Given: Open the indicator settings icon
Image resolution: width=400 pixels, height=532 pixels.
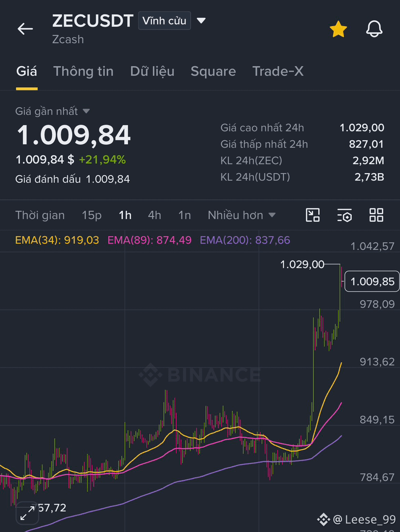Looking at the screenshot, I should tap(344, 215).
